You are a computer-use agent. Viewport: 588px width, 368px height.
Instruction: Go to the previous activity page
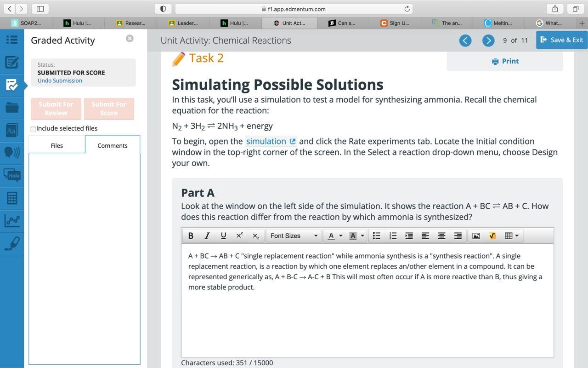[x=465, y=40]
